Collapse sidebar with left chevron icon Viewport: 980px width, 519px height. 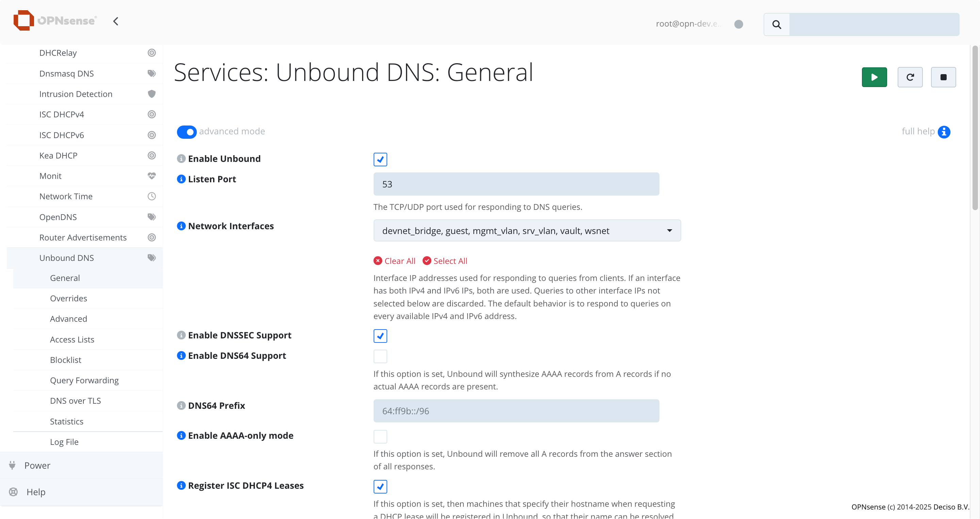[116, 21]
